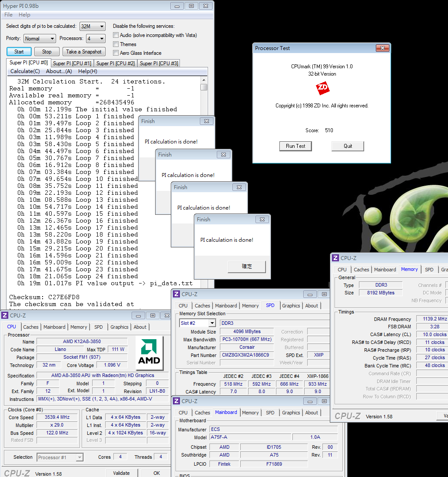Click the AMD logo in CPU-Z
448x477 pixels.
(149, 353)
